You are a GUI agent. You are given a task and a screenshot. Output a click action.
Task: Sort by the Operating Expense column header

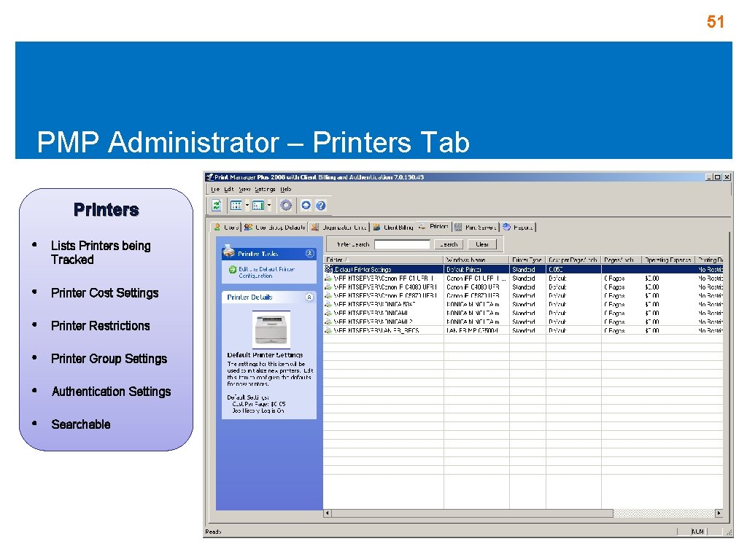click(x=668, y=260)
